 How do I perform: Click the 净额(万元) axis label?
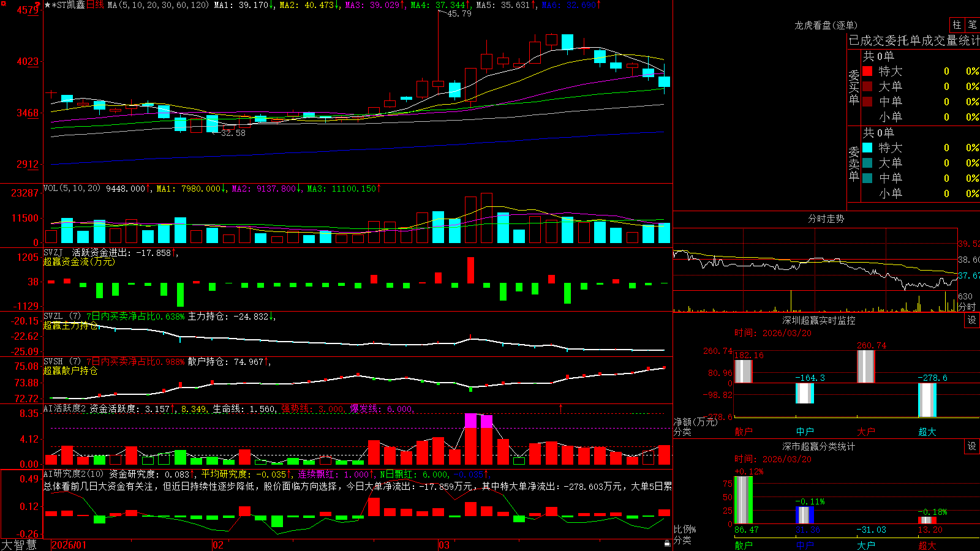695,422
